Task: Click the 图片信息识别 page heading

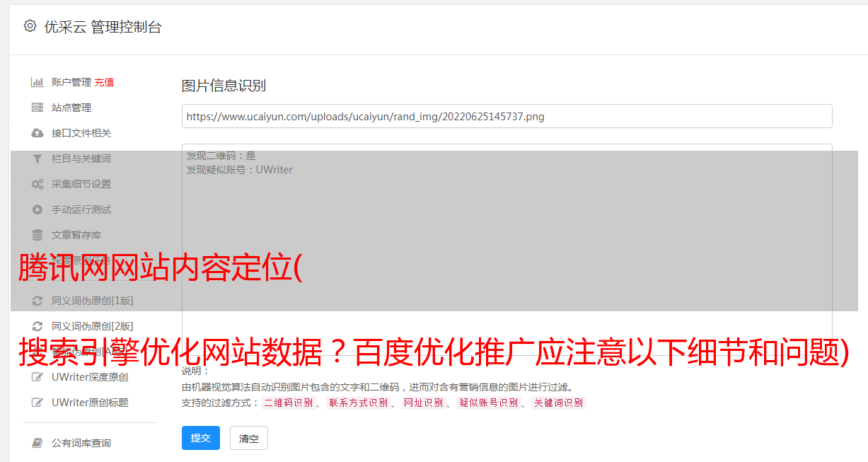Action: pos(224,86)
